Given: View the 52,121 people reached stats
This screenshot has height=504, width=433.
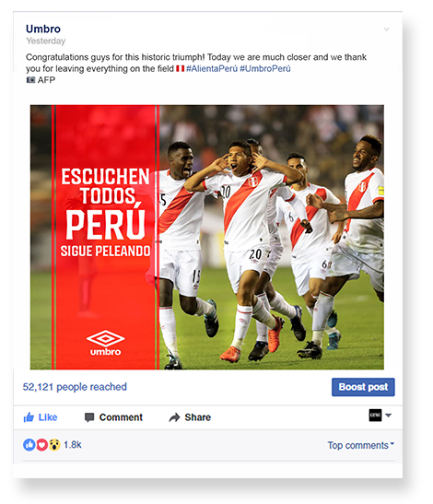Looking at the screenshot, I should point(75,387).
